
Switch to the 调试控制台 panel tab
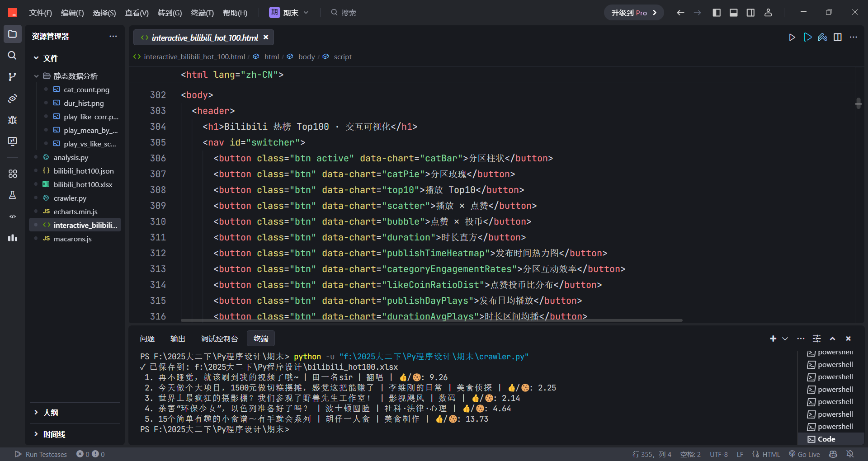219,339
